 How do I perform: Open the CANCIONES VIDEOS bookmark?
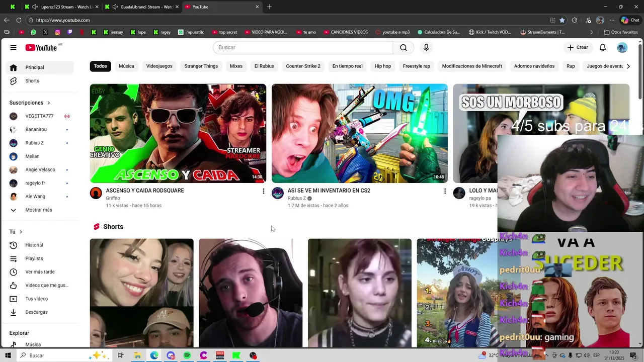pos(345,32)
